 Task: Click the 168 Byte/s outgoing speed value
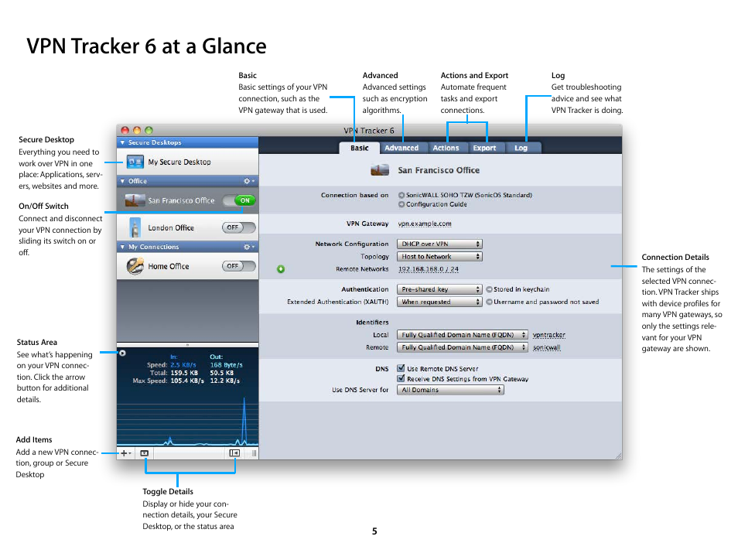pyautogui.click(x=227, y=365)
